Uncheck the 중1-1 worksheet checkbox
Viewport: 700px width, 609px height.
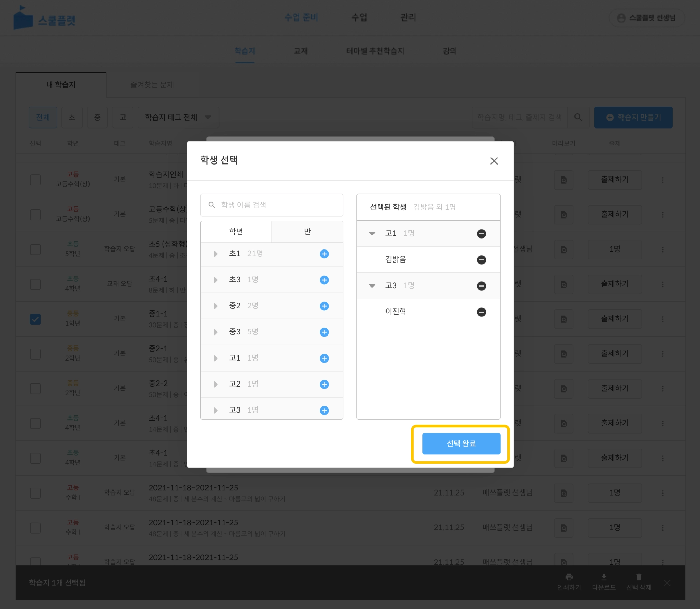coord(35,319)
